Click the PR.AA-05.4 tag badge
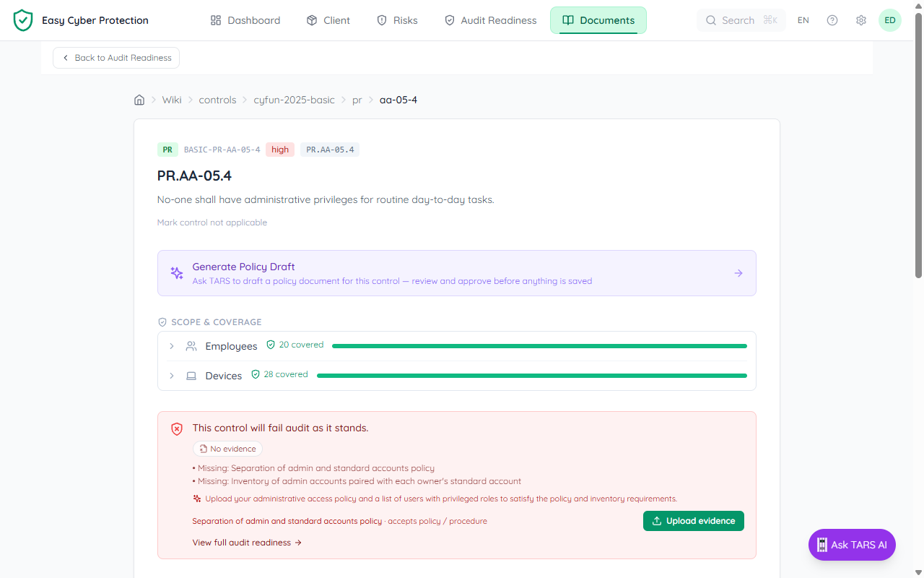 pos(330,150)
